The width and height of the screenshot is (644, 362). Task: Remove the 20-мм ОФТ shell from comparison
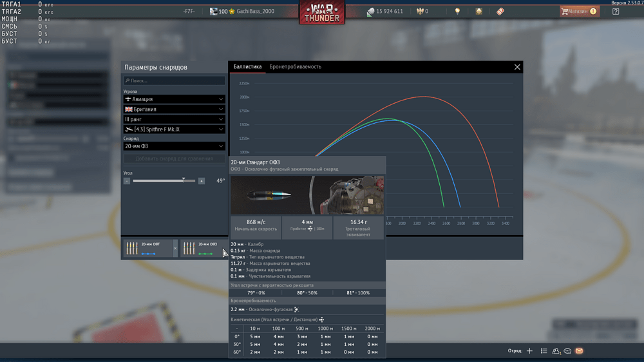(175, 249)
